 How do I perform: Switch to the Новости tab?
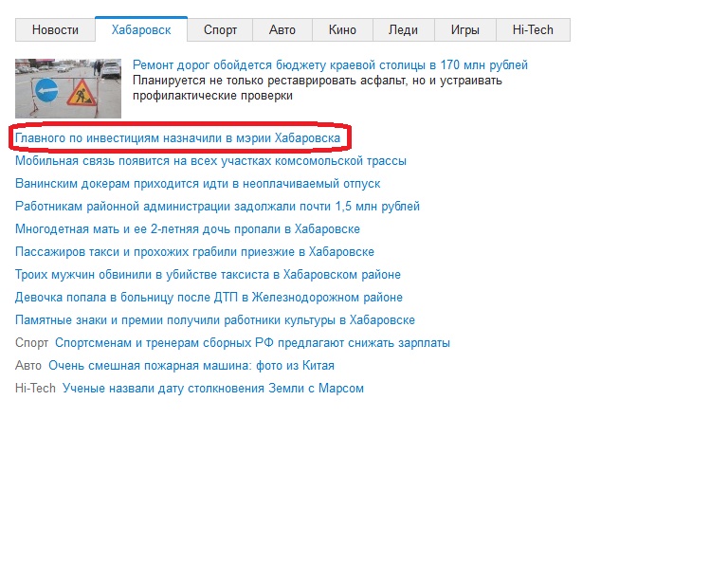(x=55, y=30)
